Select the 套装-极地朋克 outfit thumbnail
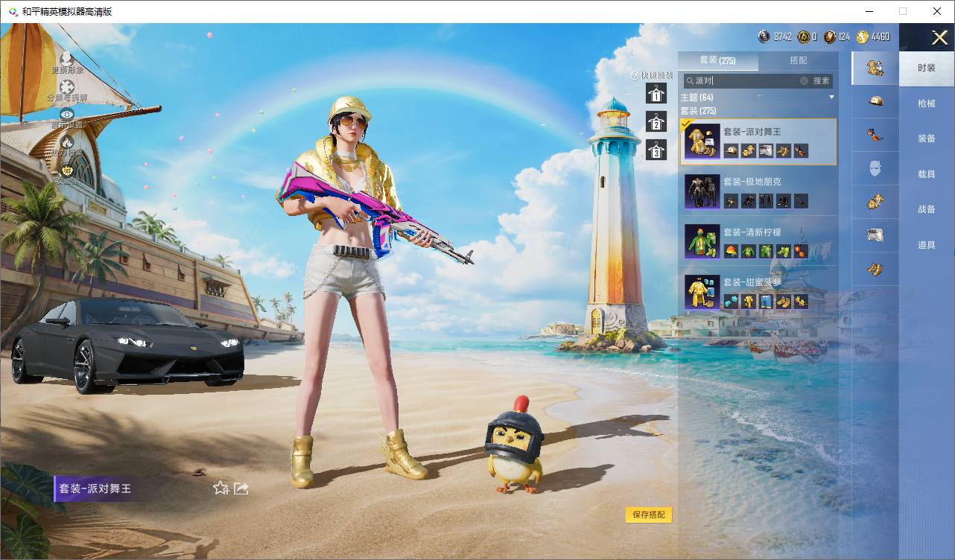Viewport: 955px width, 560px height. click(x=702, y=191)
